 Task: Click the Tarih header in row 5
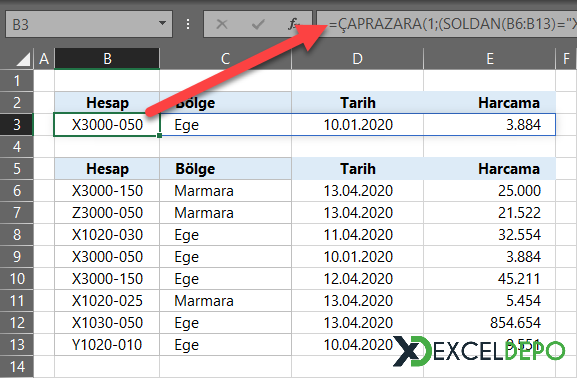(x=357, y=169)
